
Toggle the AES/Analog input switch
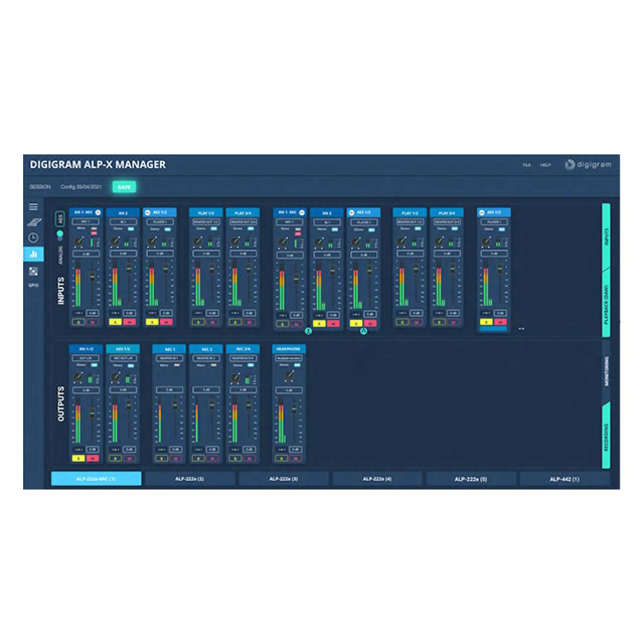coord(60,235)
